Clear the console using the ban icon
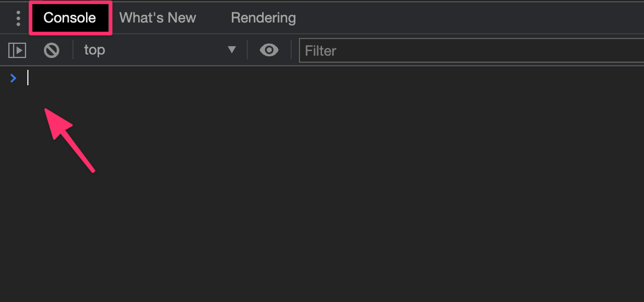The image size is (644, 302). coord(52,51)
